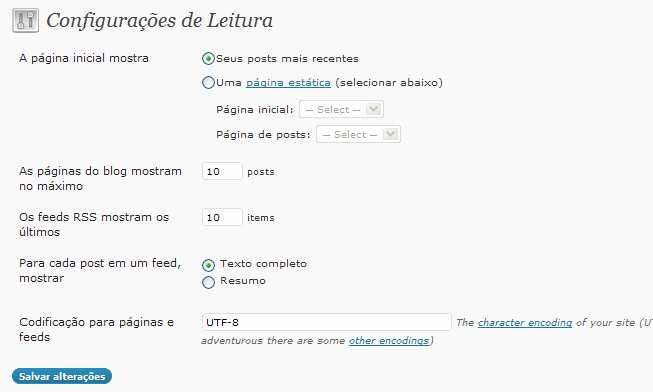Open the "character encoding" link
The height and width of the screenshot is (392, 653).
525,322
